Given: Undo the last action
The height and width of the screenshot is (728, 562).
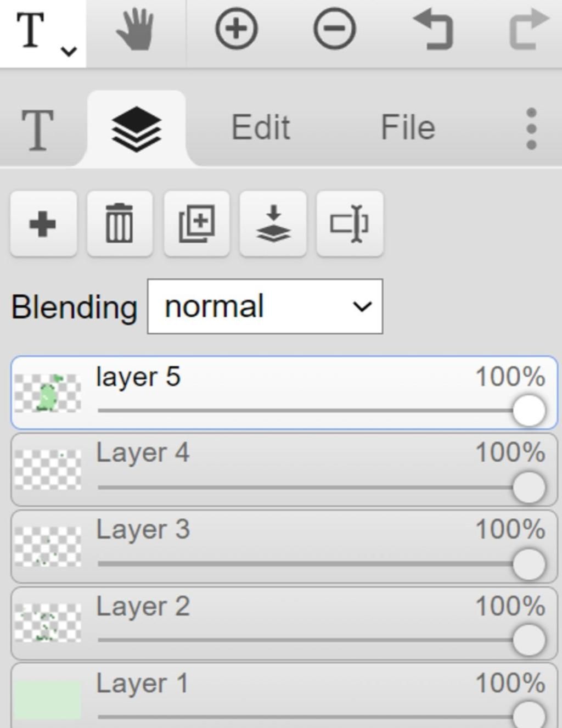Looking at the screenshot, I should 433,30.
